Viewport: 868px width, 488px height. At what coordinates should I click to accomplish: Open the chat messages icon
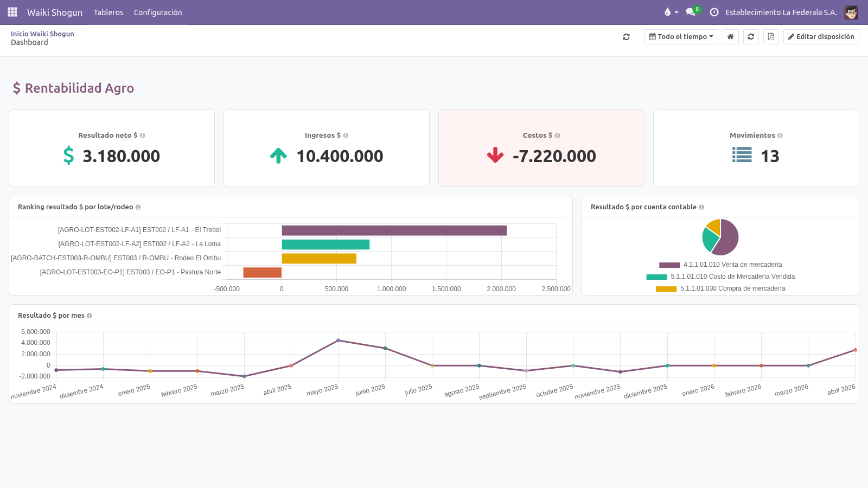coord(690,12)
